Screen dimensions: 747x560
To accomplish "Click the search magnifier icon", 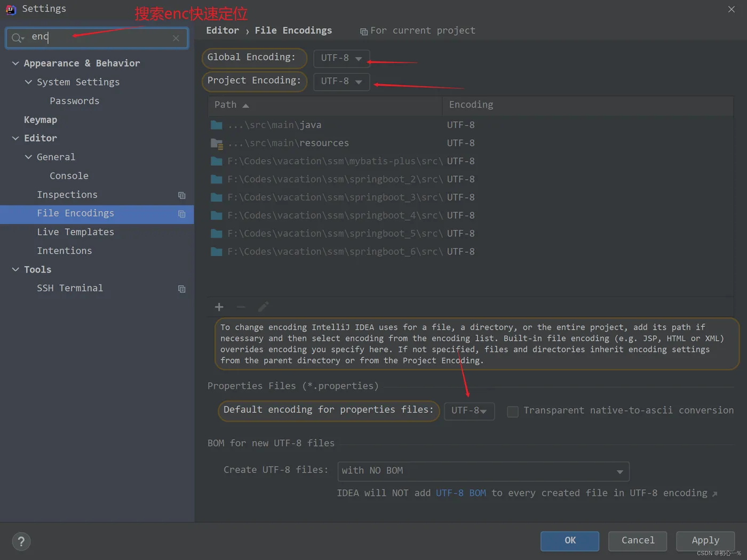I will tap(17, 38).
